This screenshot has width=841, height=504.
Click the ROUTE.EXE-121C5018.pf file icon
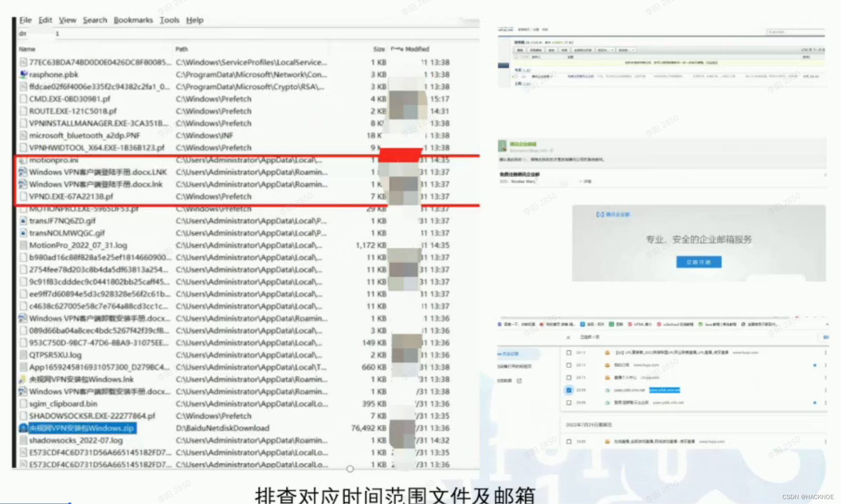click(23, 111)
